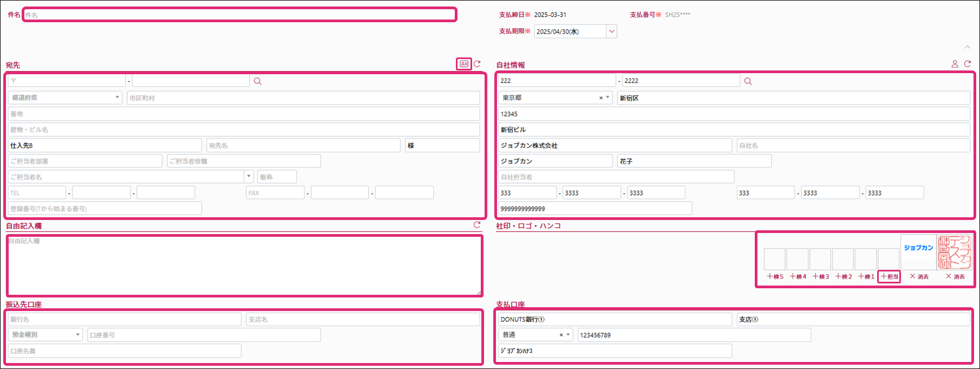Clear the 普通 account type selection
This screenshot has width=980, height=369.
tap(561, 335)
